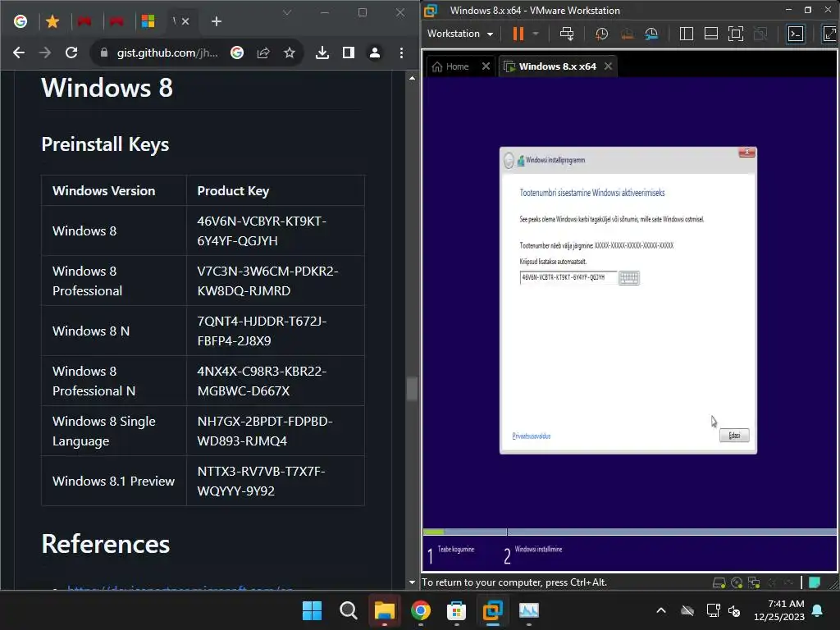Open the Privaatsusavaldus privacy link

click(532, 436)
